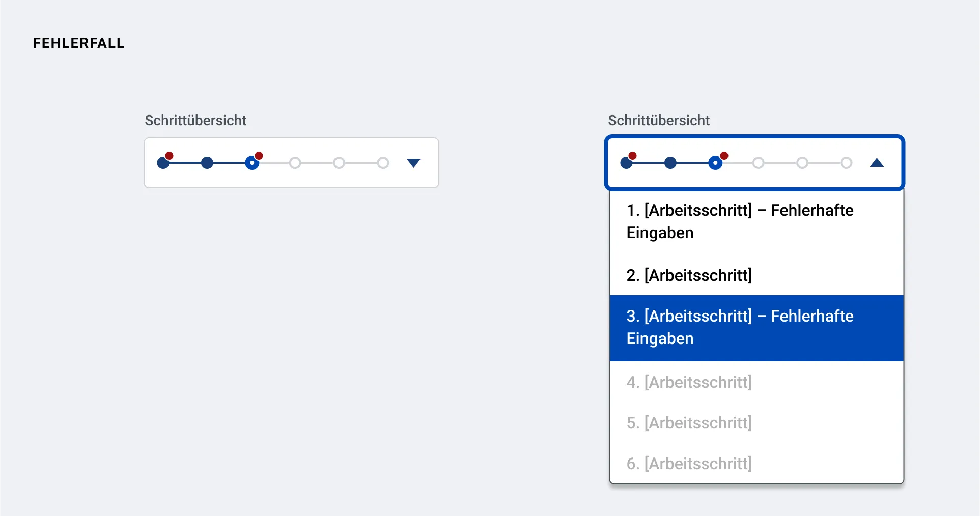Select step 1 Arbeitsschritt with faulty entries
Viewport: 980px width, 516px height.
[757, 221]
